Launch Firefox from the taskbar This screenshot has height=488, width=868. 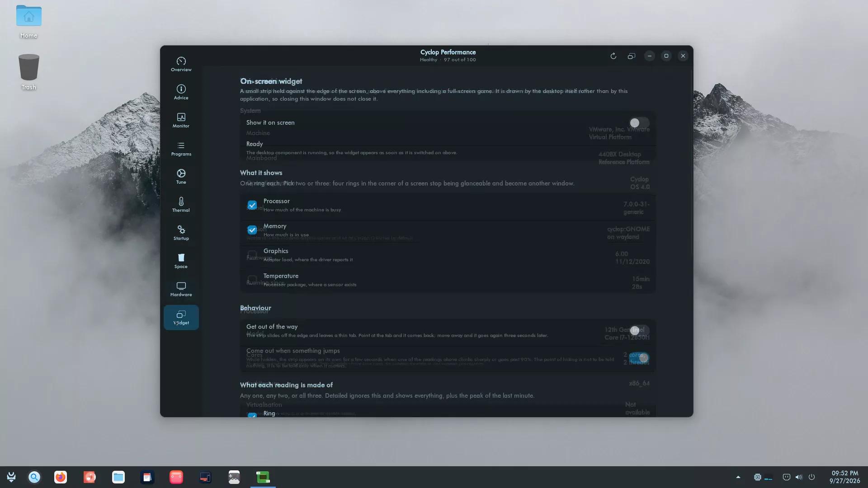61,477
